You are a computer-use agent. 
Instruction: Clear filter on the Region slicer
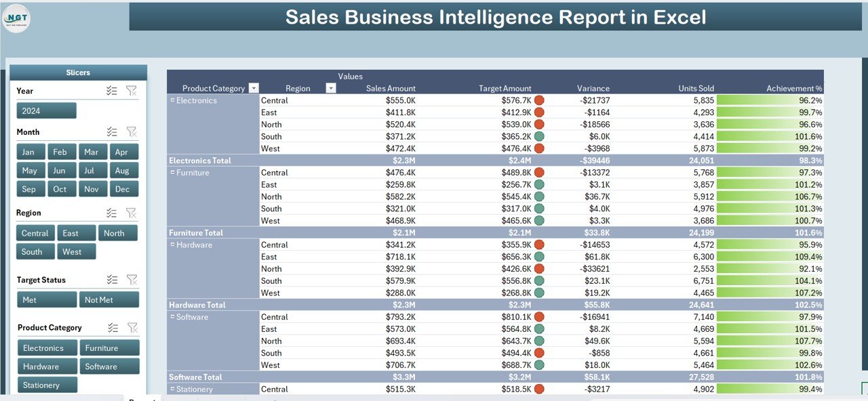[x=132, y=213]
